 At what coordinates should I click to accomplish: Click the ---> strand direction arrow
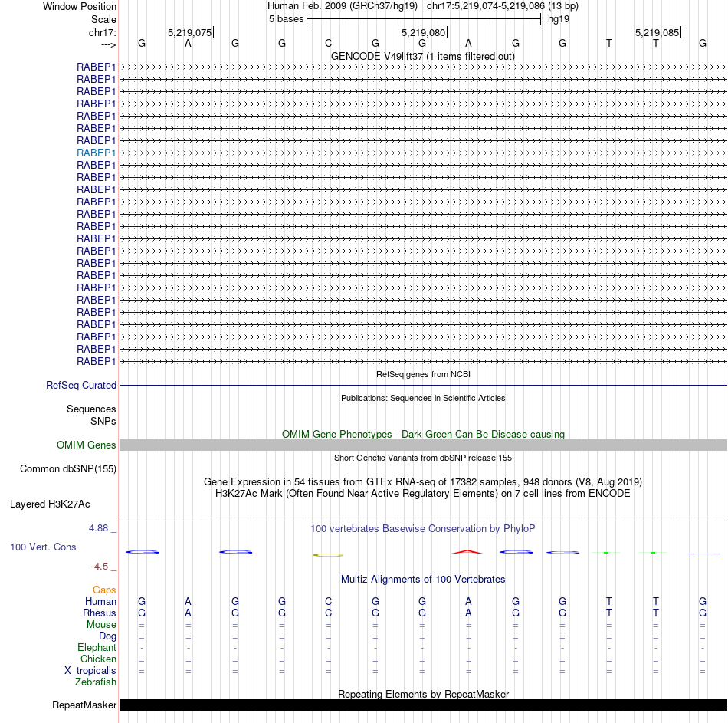tap(109, 44)
